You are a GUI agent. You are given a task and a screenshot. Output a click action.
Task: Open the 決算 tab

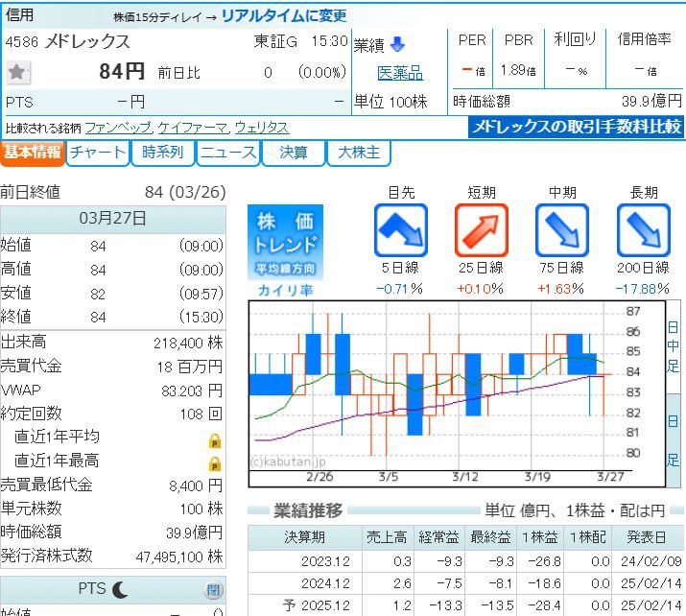(x=294, y=153)
